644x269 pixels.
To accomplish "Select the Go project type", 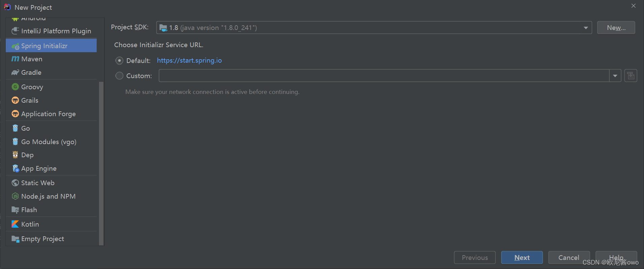I will [51, 128].
